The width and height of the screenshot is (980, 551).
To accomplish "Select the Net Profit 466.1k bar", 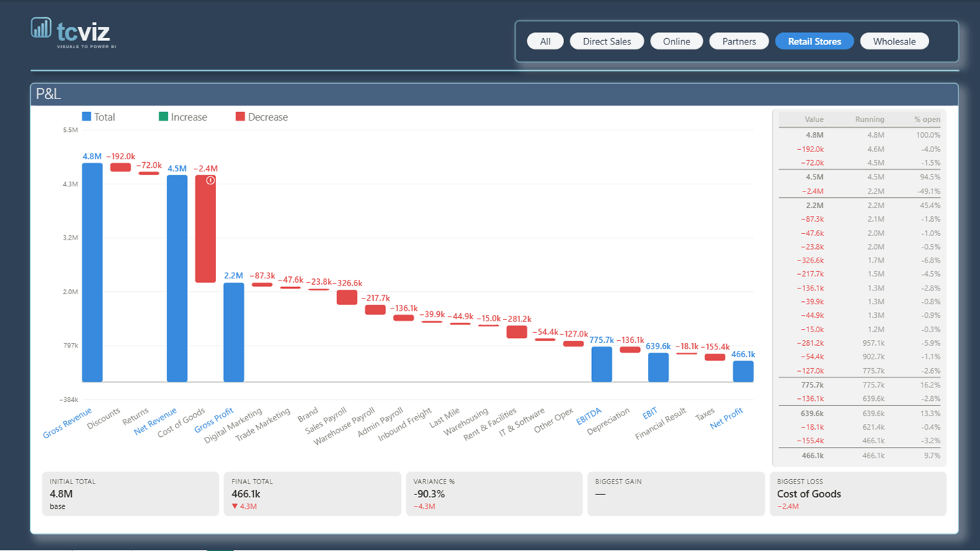I will pyautogui.click(x=743, y=371).
